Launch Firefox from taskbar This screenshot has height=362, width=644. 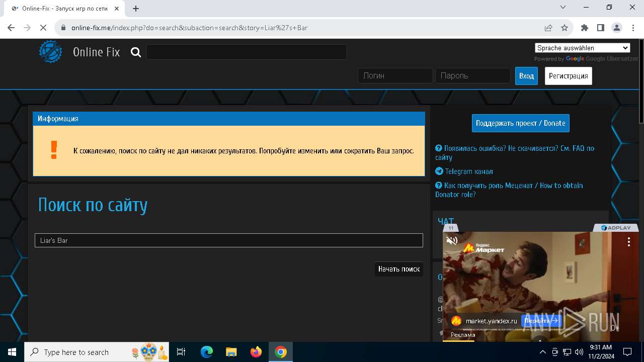click(256, 352)
